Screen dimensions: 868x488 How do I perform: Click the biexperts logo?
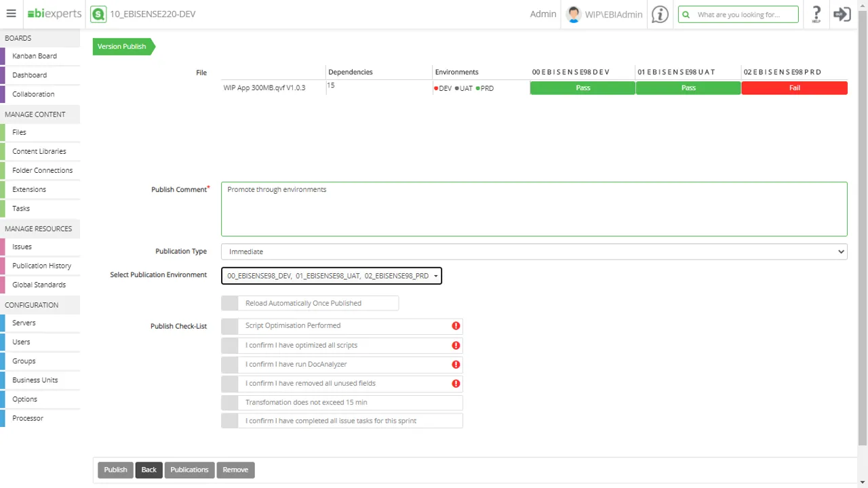[x=54, y=14]
